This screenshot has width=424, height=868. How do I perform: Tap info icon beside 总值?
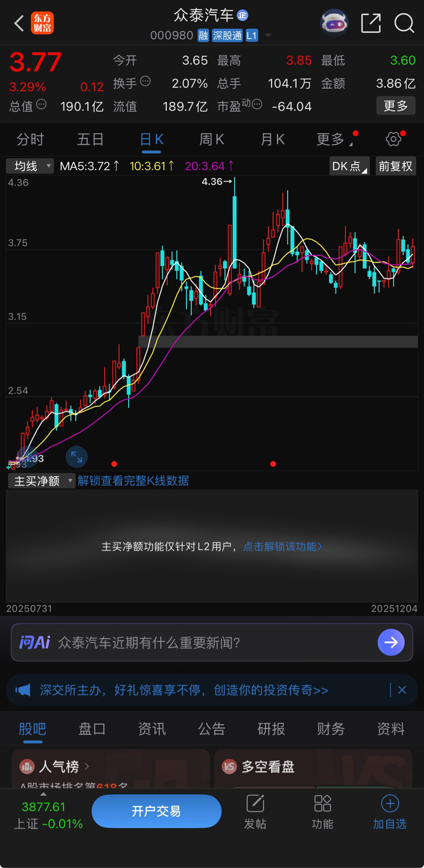(41, 104)
